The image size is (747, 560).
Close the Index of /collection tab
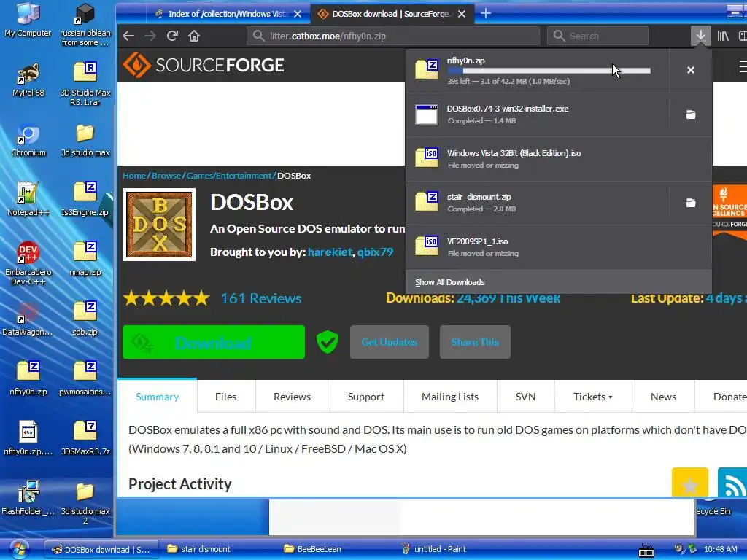click(298, 14)
